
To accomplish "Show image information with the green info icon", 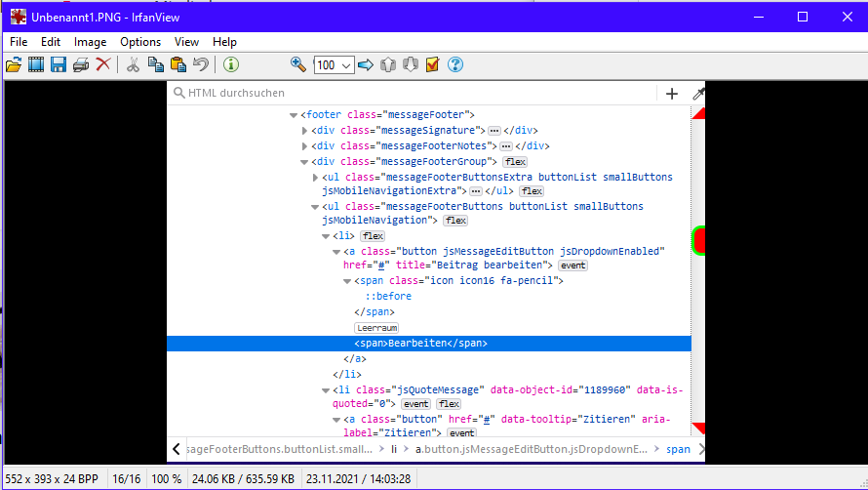I will pos(231,64).
